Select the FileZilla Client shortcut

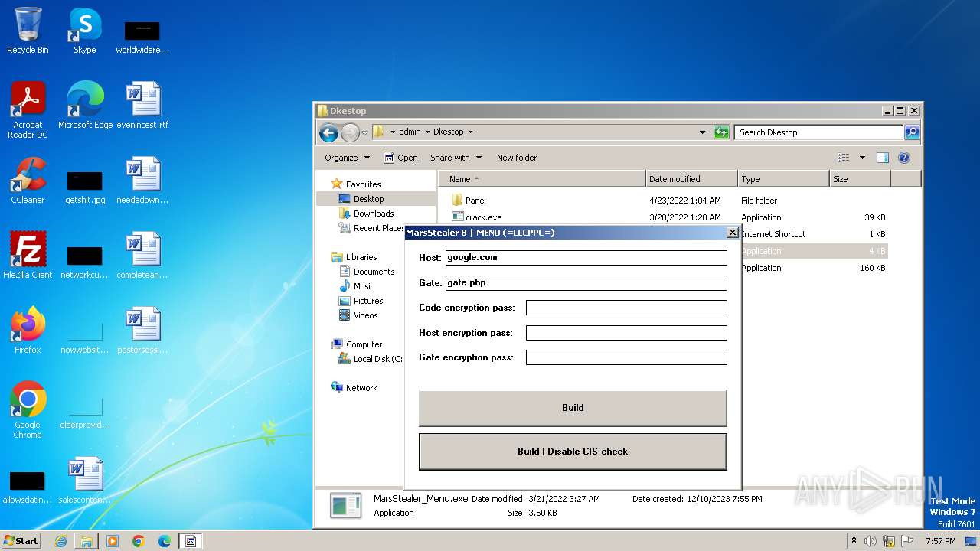[28, 256]
